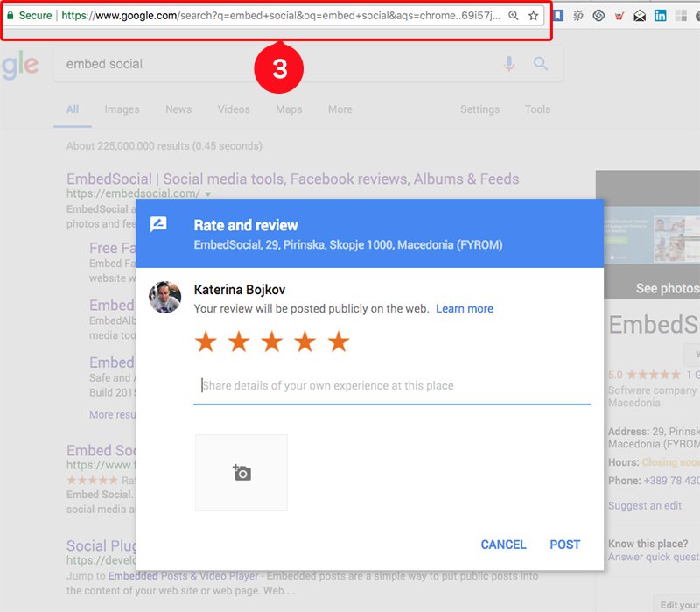Click the review text input field
The height and width of the screenshot is (612, 700).
pyautogui.click(x=392, y=386)
